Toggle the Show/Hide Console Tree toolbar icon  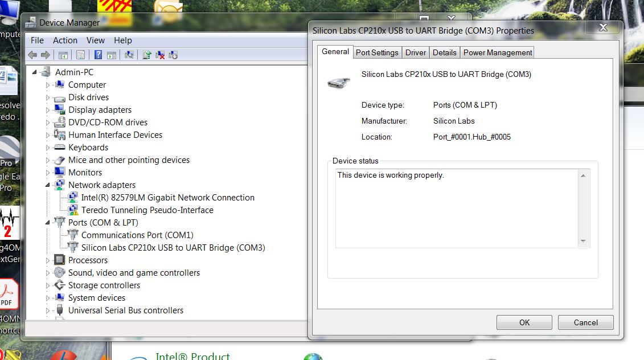63,55
